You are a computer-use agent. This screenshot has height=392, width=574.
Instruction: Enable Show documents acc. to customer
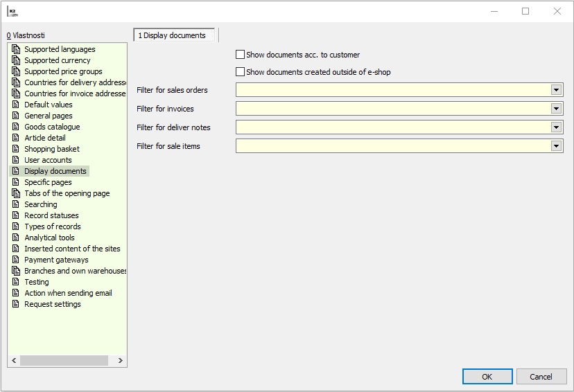pyautogui.click(x=241, y=55)
